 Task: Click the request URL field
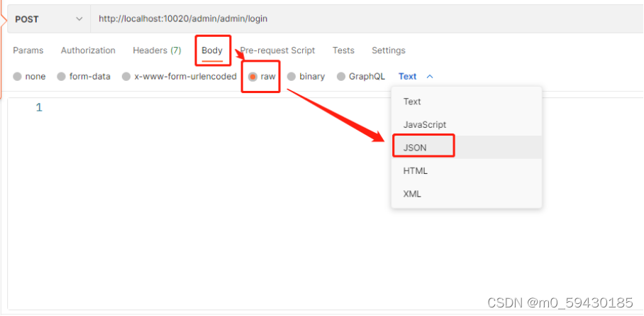tap(367, 19)
